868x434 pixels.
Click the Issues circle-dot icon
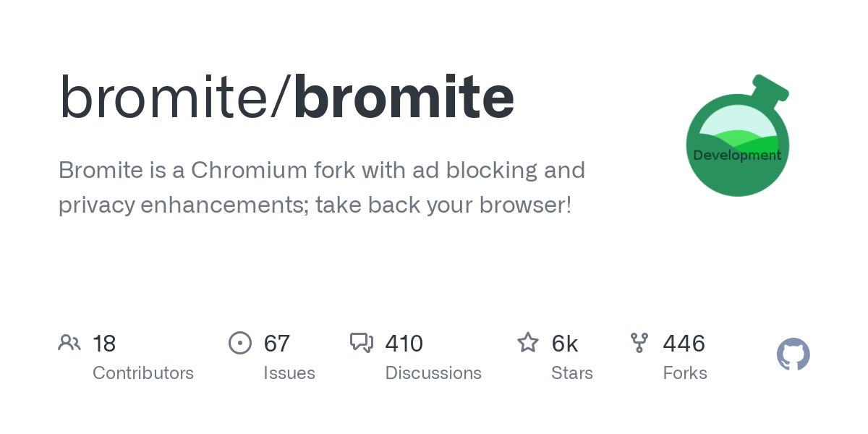240,342
